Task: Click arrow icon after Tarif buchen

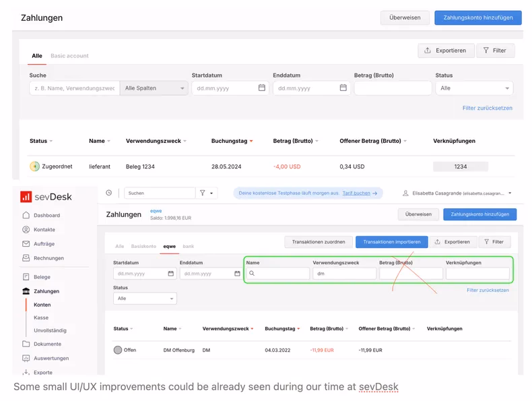Action: click(375, 193)
